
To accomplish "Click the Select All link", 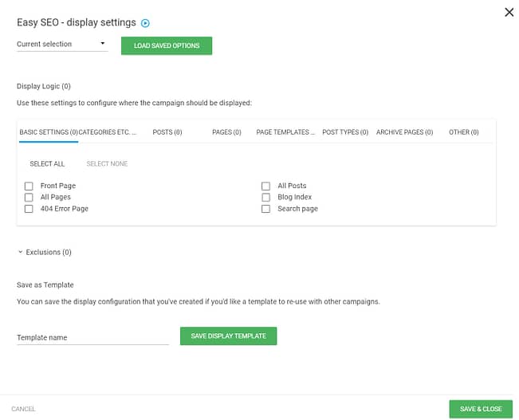I will (47, 164).
